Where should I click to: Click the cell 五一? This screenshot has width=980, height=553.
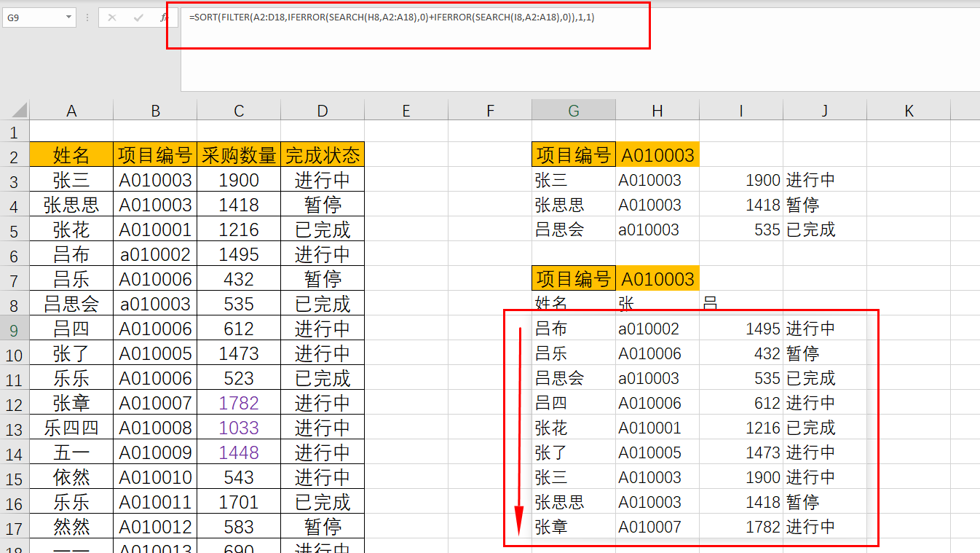(x=71, y=452)
